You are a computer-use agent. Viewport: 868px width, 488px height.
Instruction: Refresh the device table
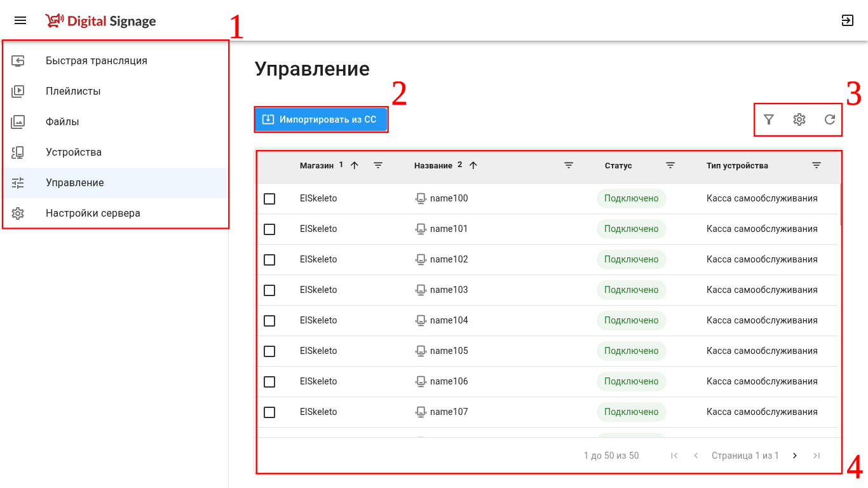click(x=830, y=119)
